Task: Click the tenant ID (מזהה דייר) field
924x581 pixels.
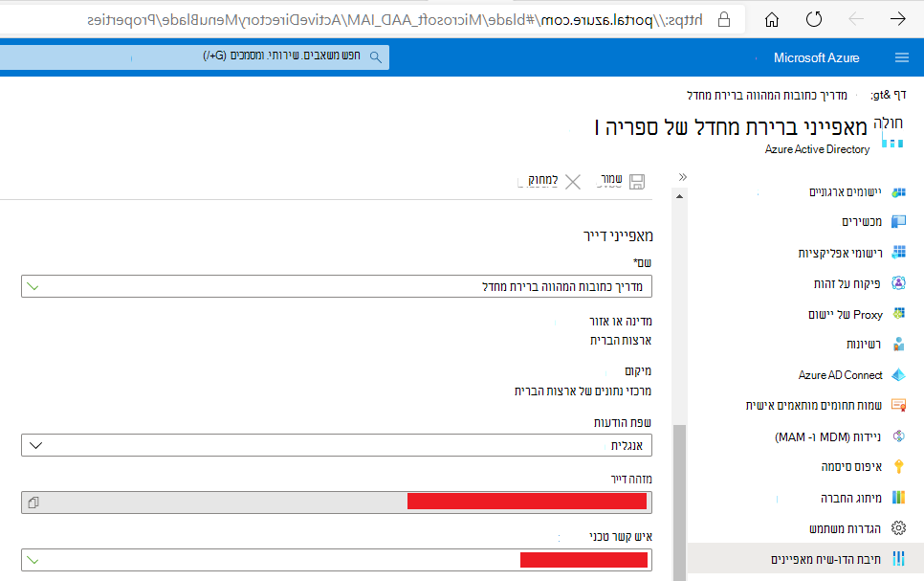Action: pyautogui.click(x=337, y=503)
